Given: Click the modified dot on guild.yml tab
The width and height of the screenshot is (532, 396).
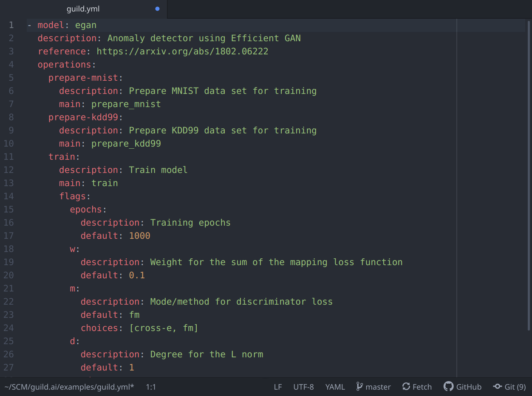Looking at the screenshot, I should [158, 9].
